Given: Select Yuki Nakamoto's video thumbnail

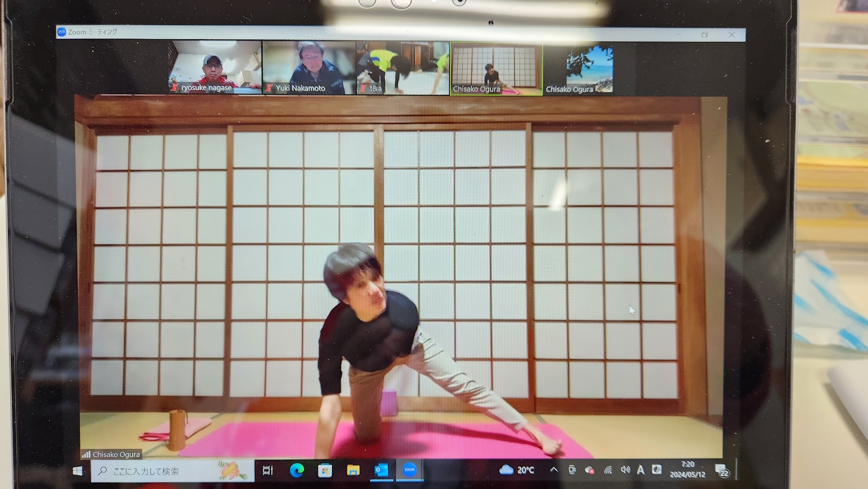Looking at the screenshot, I should pos(309,68).
